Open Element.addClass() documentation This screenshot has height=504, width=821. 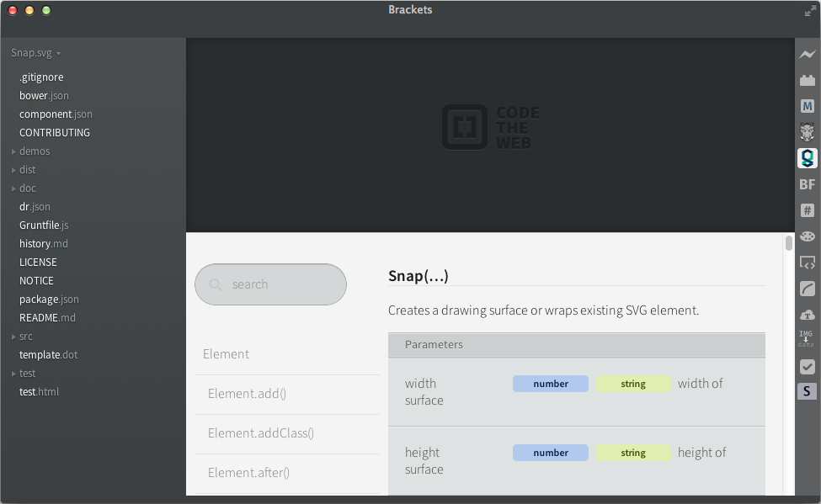(261, 433)
